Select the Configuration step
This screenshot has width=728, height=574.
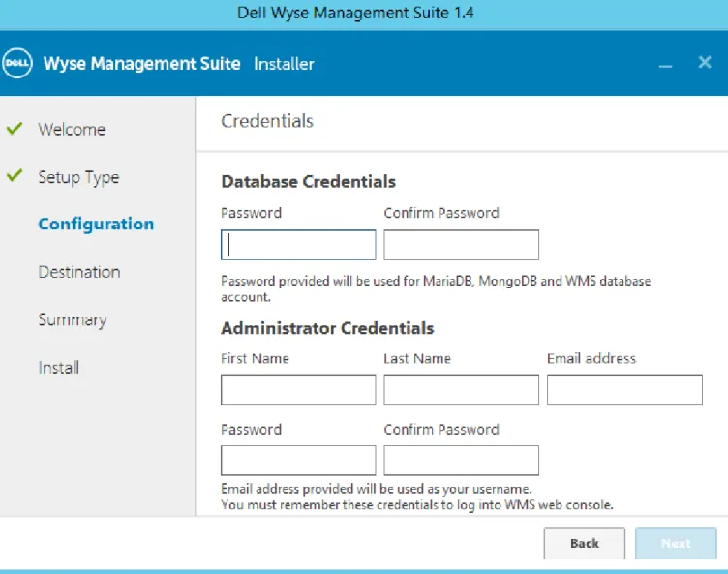[x=96, y=225]
